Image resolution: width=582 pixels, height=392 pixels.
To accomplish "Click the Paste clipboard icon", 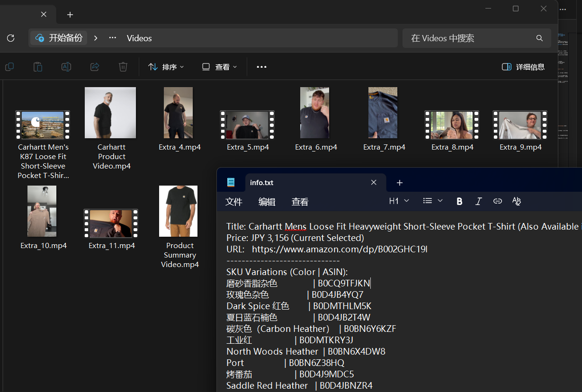I will pos(38,67).
